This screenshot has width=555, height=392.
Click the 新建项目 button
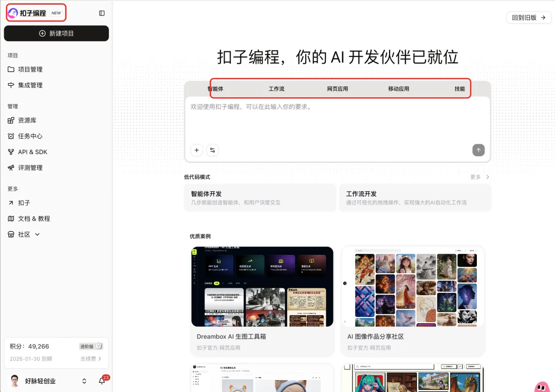point(57,33)
